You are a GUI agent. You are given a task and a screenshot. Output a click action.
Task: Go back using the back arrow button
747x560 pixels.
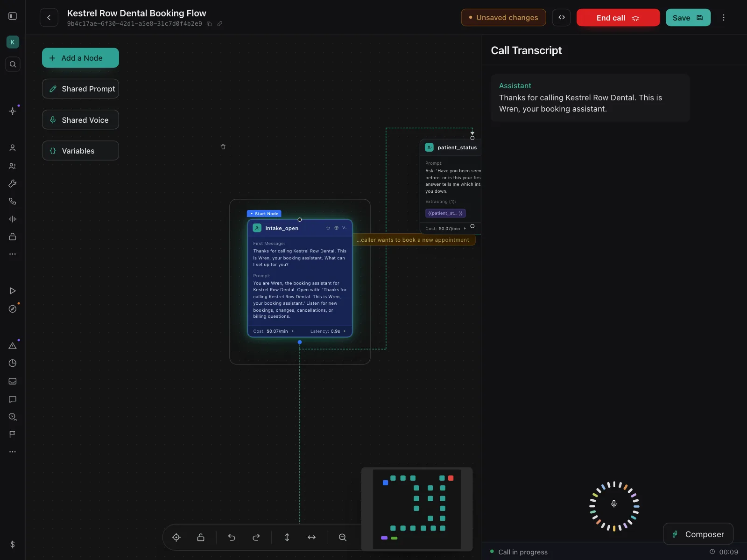pyautogui.click(x=49, y=18)
